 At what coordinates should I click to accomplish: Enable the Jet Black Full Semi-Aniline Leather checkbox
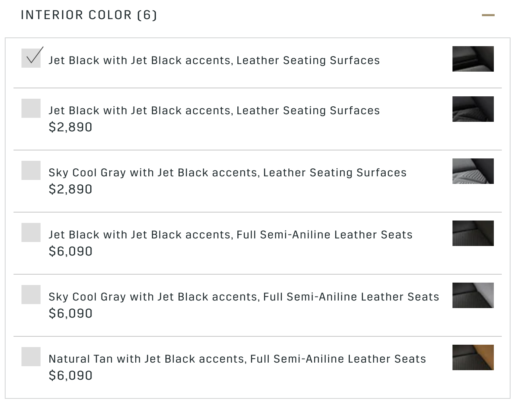31,232
